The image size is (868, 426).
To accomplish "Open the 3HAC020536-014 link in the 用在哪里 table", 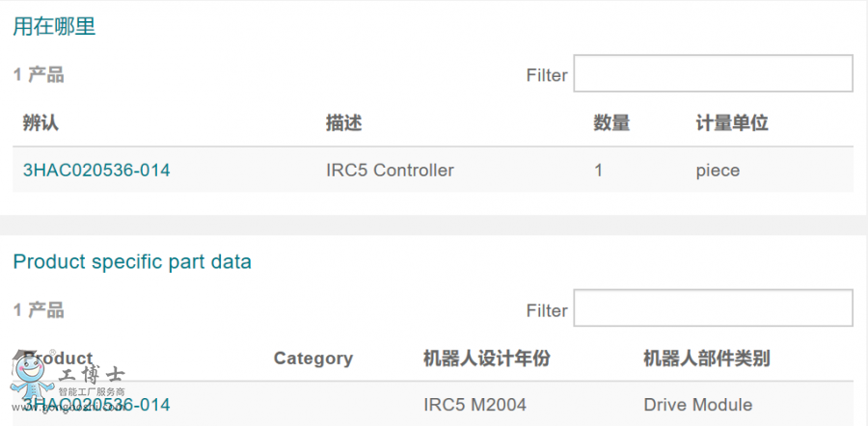I will coord(96,171).
